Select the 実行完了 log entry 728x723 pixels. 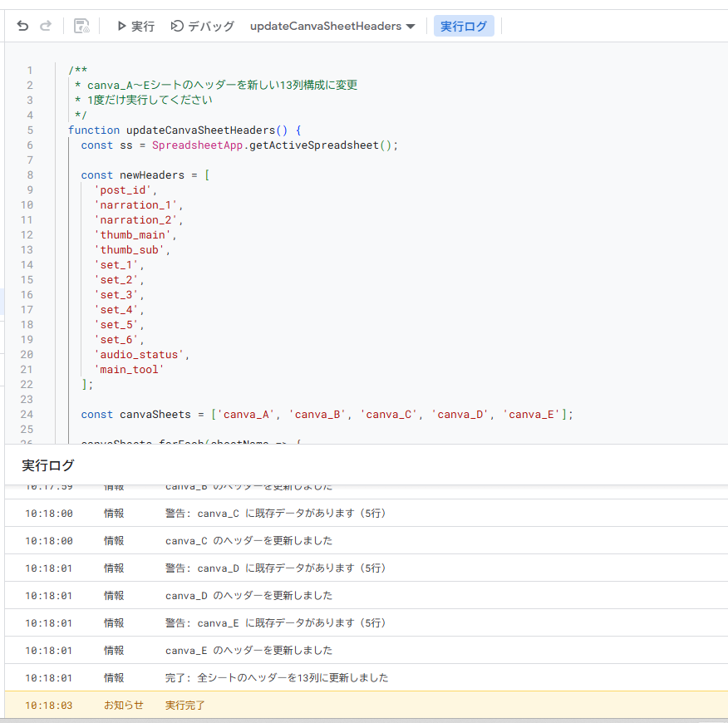184,706
